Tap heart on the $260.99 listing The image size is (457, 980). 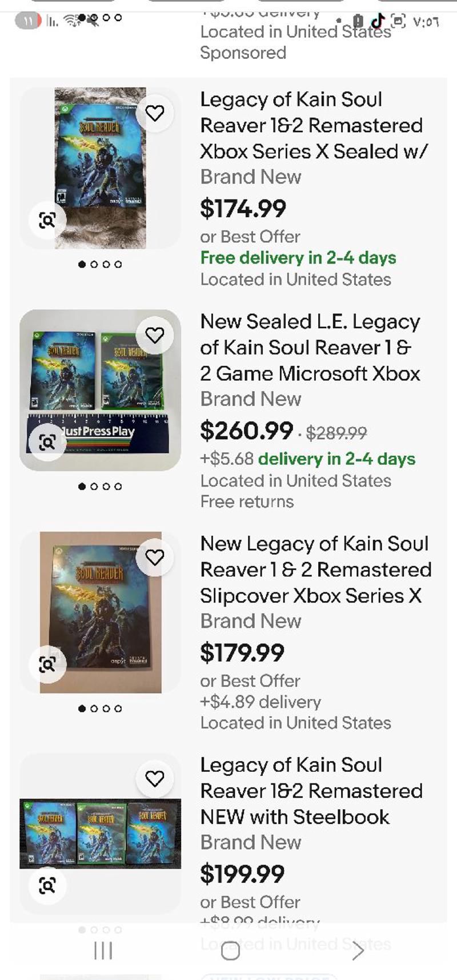[155, 335]
